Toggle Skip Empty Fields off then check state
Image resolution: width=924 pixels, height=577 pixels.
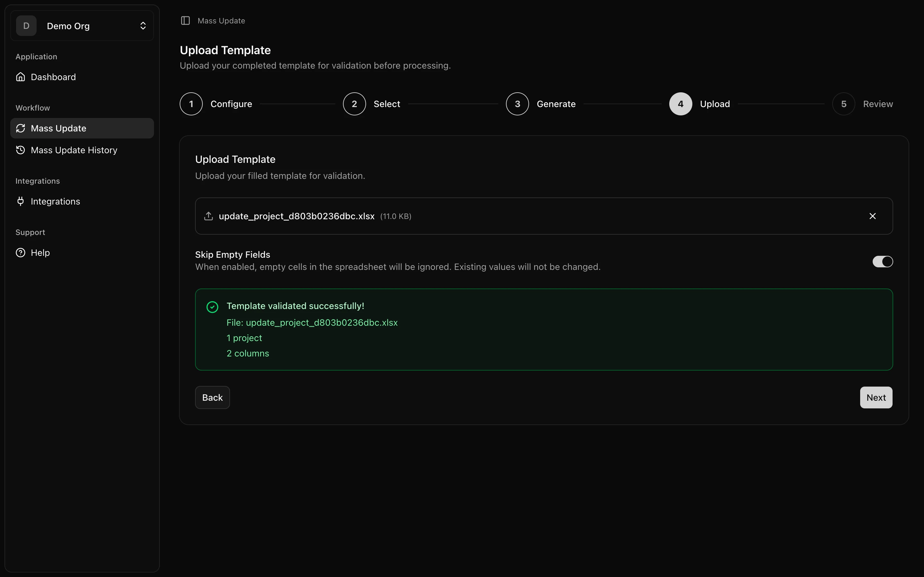pyautogui.click(x=882, y=261)
